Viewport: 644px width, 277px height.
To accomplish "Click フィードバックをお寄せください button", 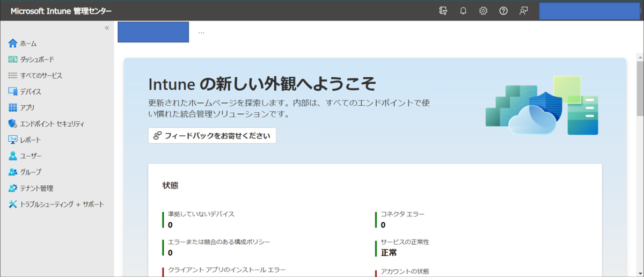I will point(212,136).
